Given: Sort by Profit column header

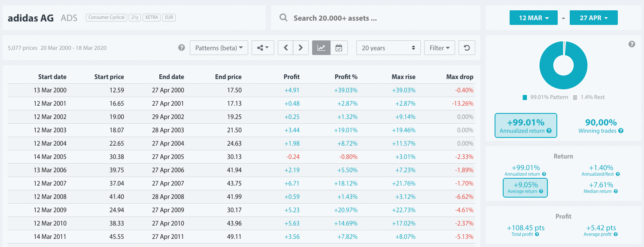Looking at the screenshot, I should tap(292, 77).
